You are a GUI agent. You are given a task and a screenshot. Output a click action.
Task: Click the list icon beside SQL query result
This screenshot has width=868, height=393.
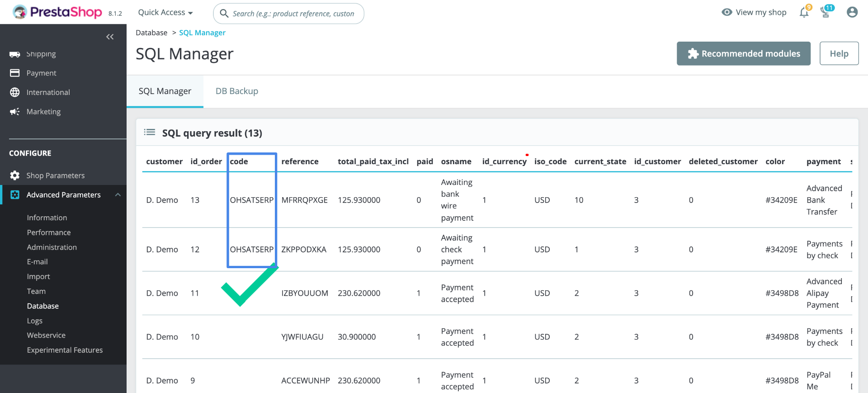[150, 132]
